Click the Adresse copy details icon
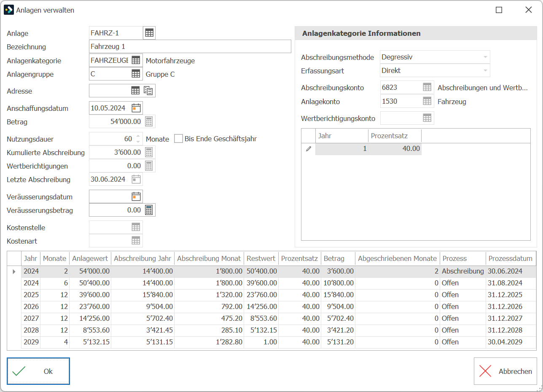Screen dimensions: 543x392 pos(149,90)
